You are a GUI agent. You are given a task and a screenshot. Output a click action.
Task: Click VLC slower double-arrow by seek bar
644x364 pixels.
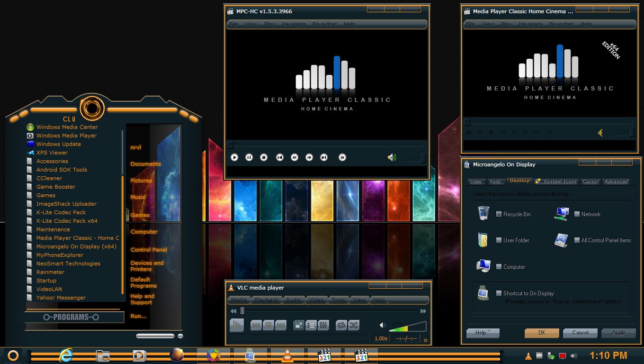233,311
